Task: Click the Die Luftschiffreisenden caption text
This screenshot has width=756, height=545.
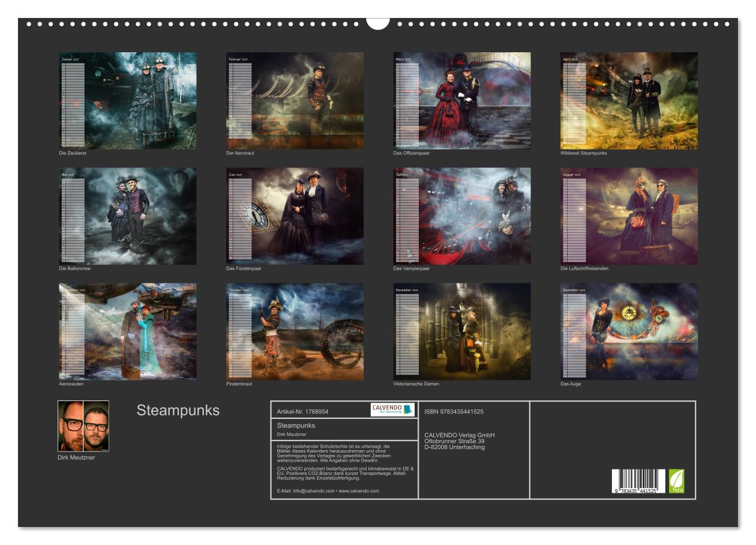Action: tap(584, 268)
